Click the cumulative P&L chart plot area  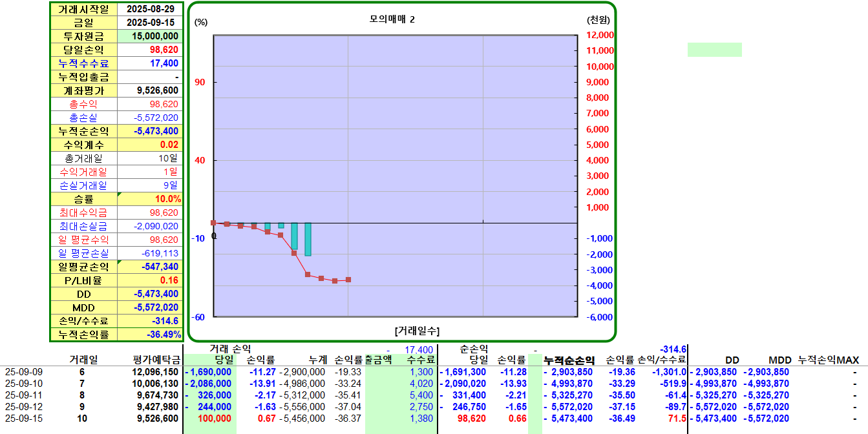coord(396,176)
